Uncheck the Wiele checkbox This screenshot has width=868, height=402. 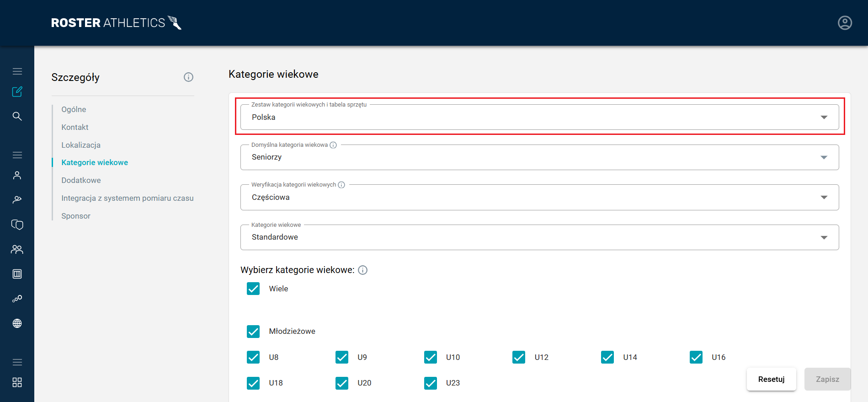tap(253, 289)
